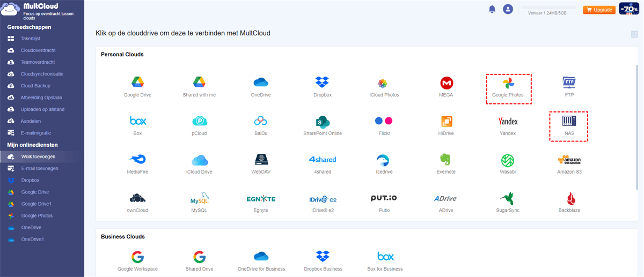This screenshot has height=277, width=644.
Task: Add the Shared Drive business cloud
Action: pos(199,256)
